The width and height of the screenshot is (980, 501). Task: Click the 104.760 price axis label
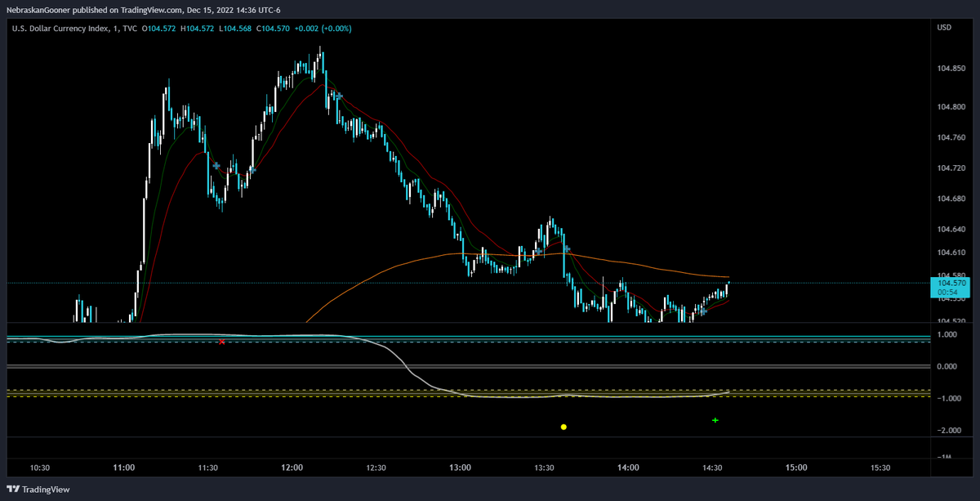coord(951,137)
